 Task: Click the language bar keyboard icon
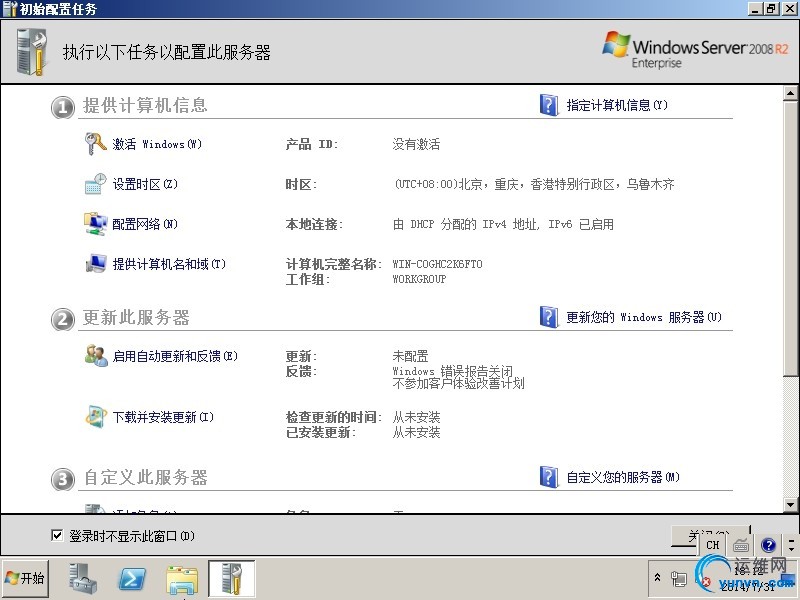(x=741, y=545)
